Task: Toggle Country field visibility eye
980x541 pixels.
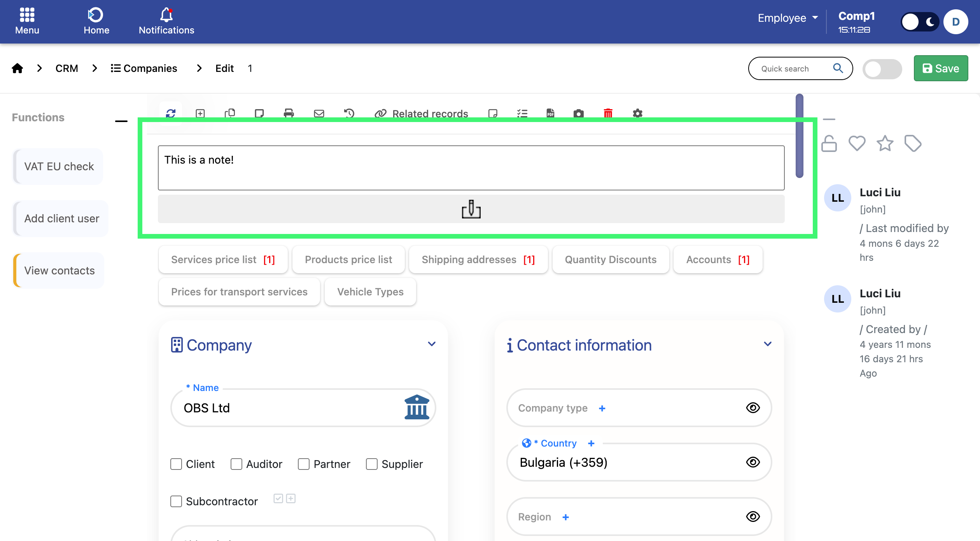Action: (753, 462)
